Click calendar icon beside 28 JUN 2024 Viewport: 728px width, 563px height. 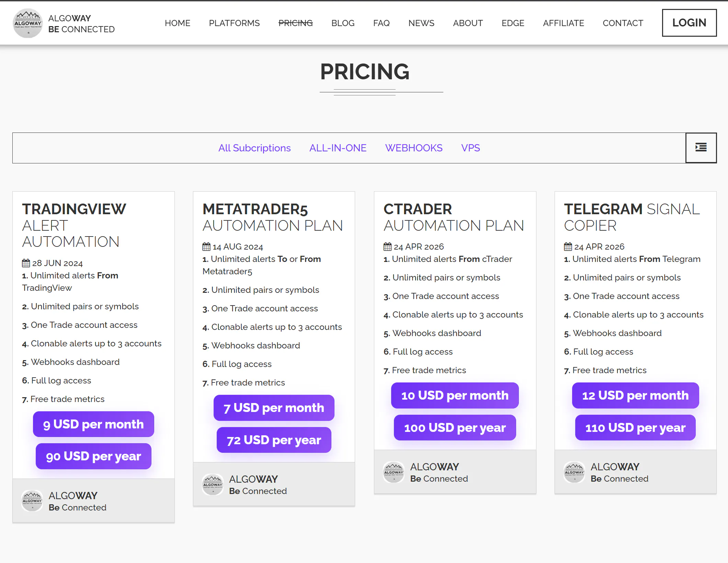click(26, 263)
